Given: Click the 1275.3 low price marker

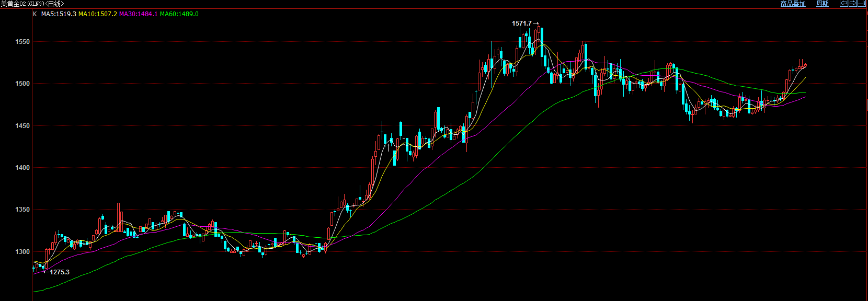Looking at the screenshot, I should point(59,272).
